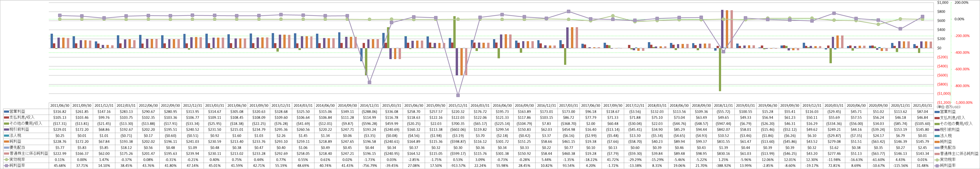The image size is (980, 169).
Task: Click the $2.45 preferred dividend cell
Action: coord(922,147)
